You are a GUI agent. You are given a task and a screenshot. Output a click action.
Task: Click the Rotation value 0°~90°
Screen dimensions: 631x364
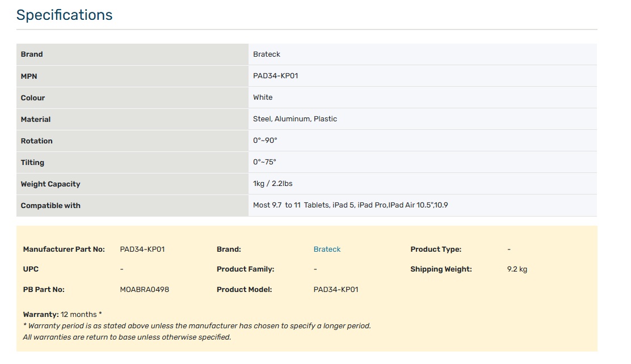click(265, 141)
